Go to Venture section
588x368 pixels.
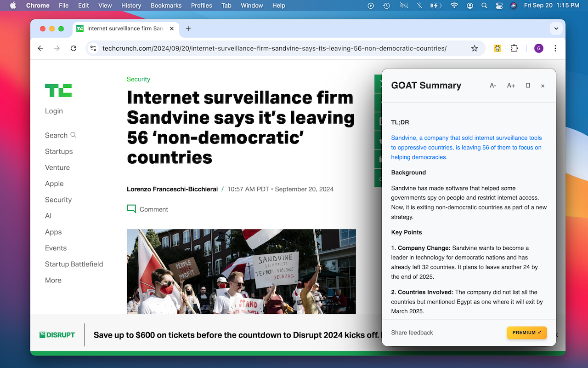click(x=57, y=167)
